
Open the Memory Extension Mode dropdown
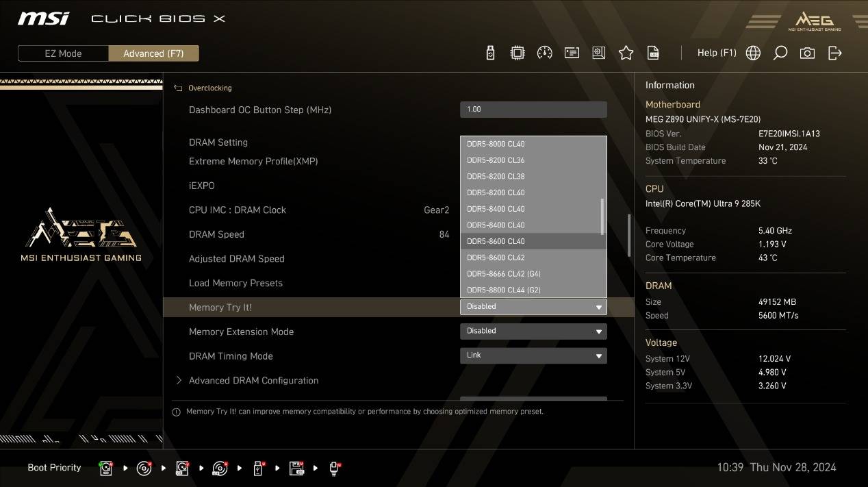pos(533,332)
